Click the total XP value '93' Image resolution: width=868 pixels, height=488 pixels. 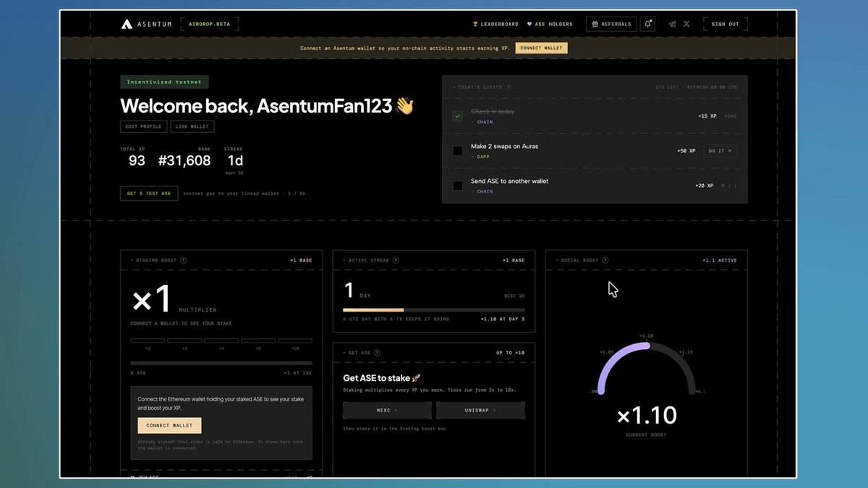click(x=137, y=160)
